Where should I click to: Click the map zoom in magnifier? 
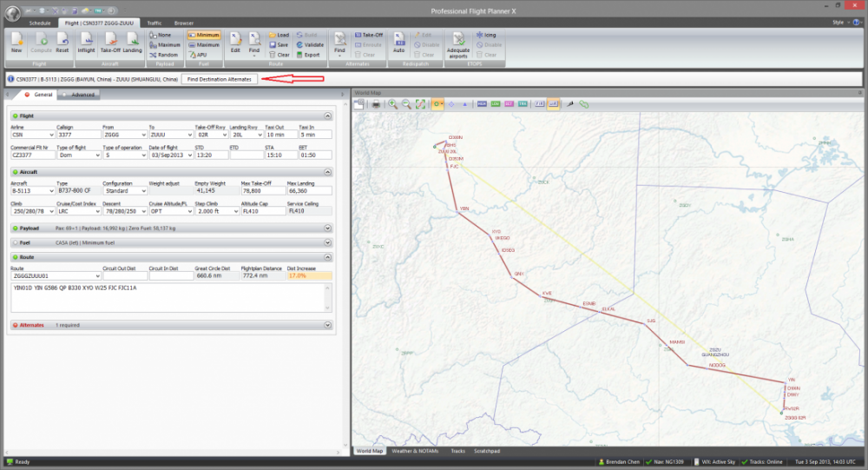[x=393, y=104]
